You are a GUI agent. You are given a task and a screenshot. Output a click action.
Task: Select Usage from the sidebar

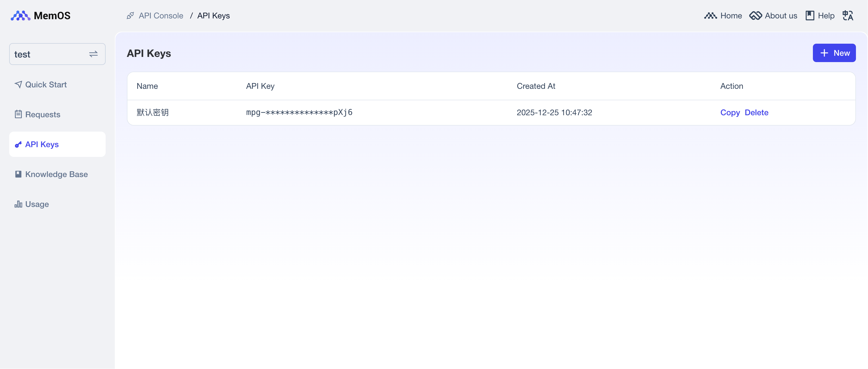[x=37, y=204]
